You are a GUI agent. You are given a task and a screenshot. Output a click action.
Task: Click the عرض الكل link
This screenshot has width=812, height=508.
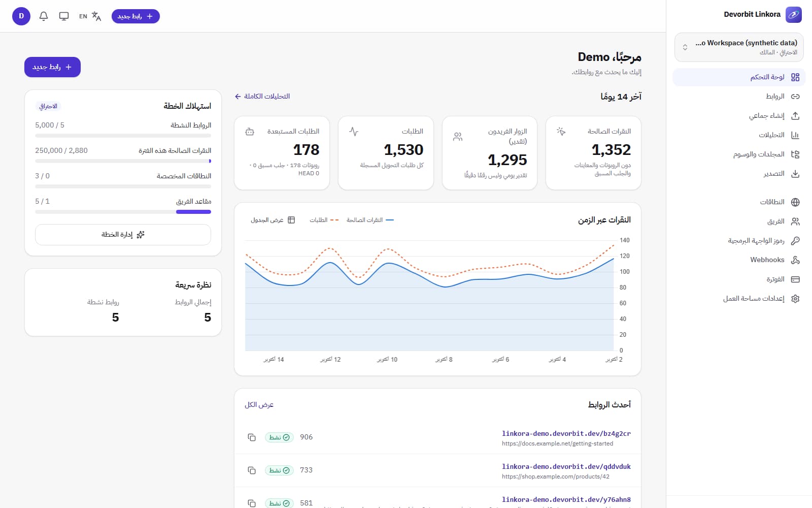[259, 405]
